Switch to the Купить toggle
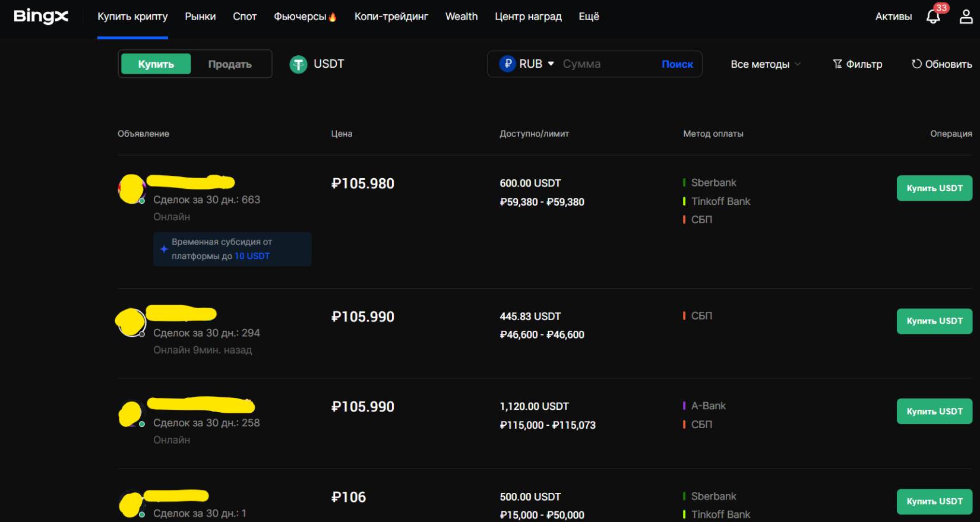Screen dimensions: 980x522 (x=156, y=64)
